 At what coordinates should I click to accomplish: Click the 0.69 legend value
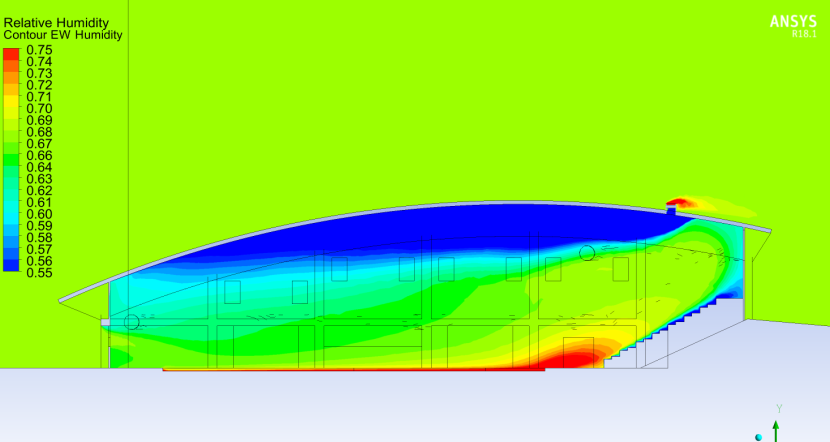[39, 120]
